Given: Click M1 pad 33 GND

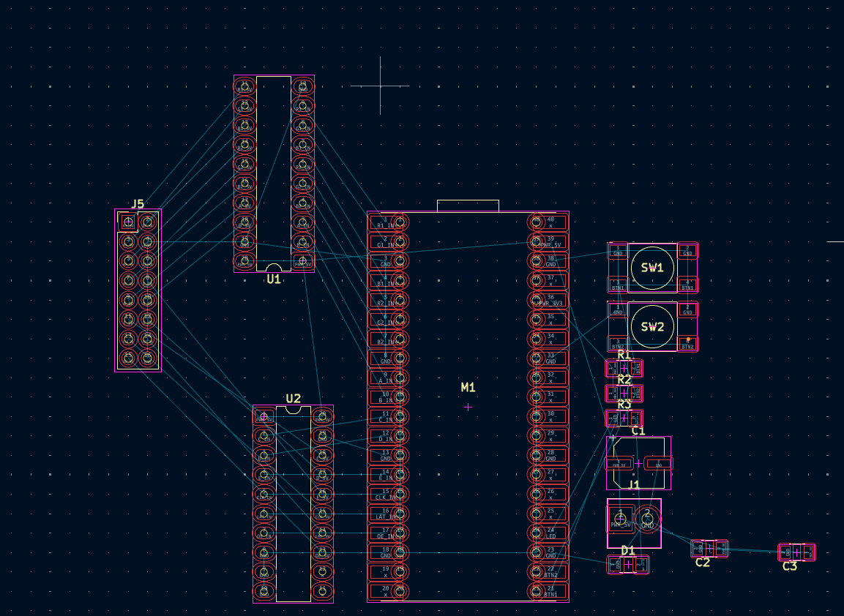Looking at the screenshot, I should click(550, 358).
